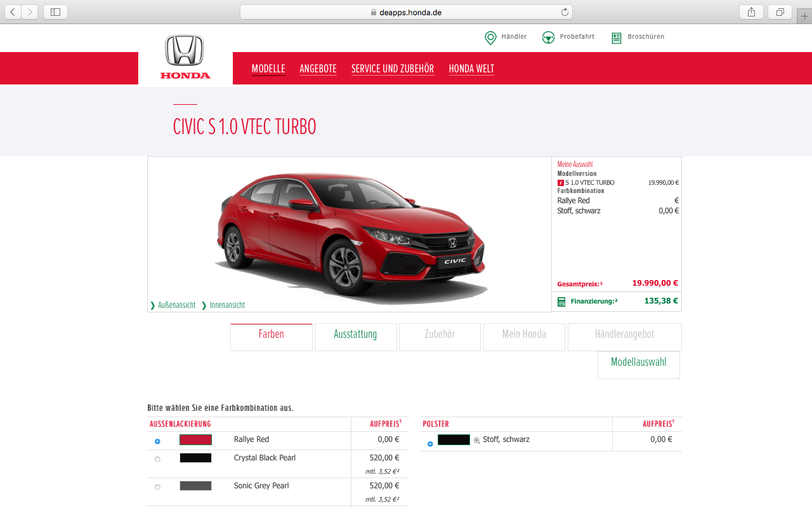Select Rallye Red paint radio button
Screen dimensions: 812x508
[157, 441]
